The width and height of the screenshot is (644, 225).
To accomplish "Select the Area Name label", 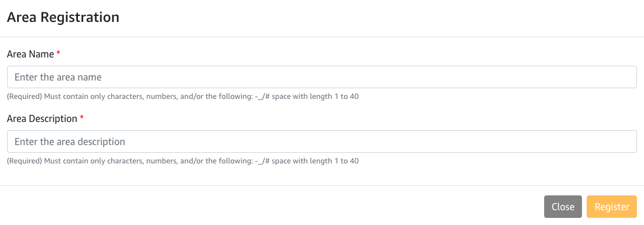I will click(30, 54).
